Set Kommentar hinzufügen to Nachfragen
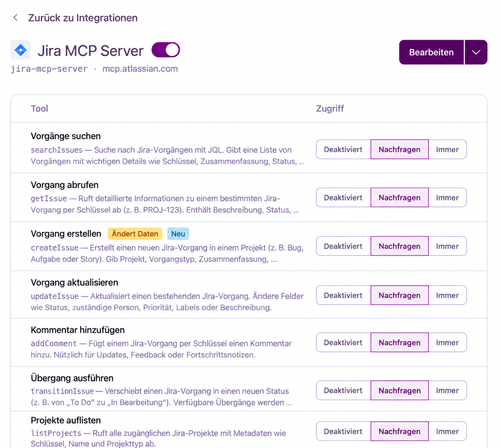501x448 pixels. [399, 342]
